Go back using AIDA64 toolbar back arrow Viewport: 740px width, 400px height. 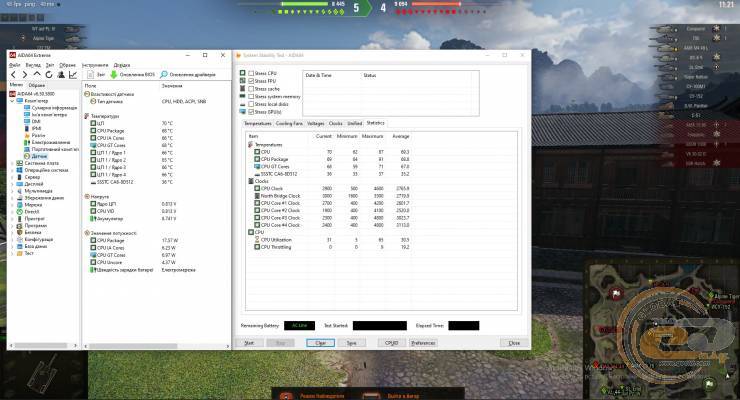click(x=13, y=75)
